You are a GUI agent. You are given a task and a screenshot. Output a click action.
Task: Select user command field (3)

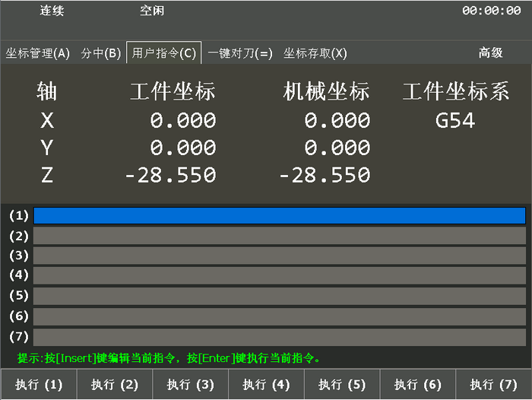point(280,256)
